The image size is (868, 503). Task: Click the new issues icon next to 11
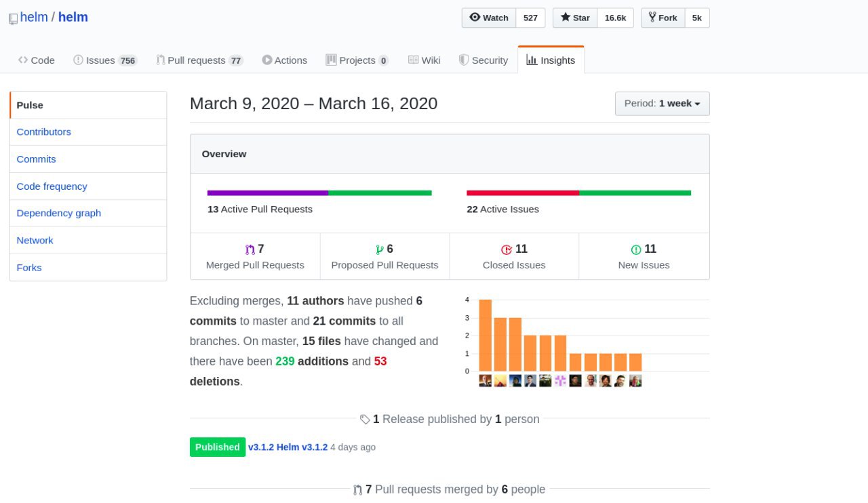[x=636, y=249]
